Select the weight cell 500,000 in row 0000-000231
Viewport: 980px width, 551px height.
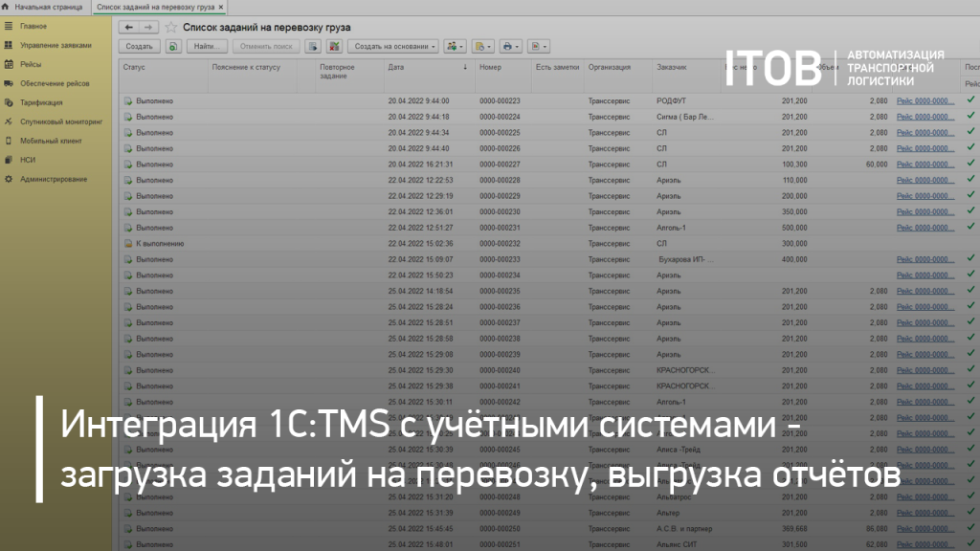pos(794,228)
